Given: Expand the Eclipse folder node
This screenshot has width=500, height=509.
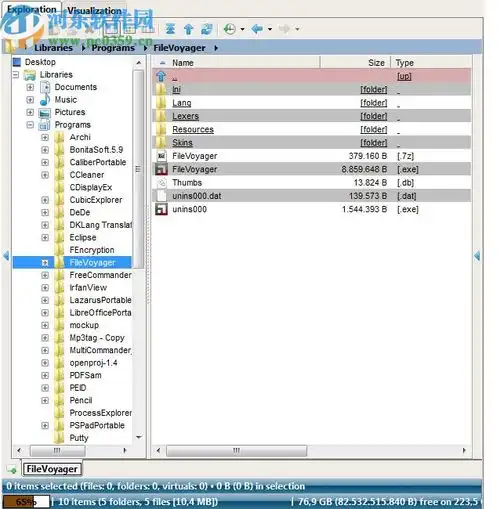Looking at the screenshot, I should click(45, 238).
